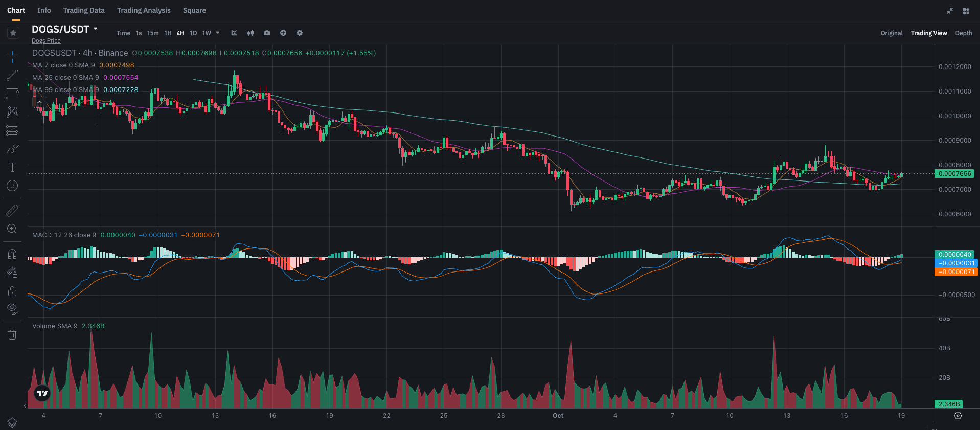Expand more time intervals dropdown after 1W

(x=218, y=33)
